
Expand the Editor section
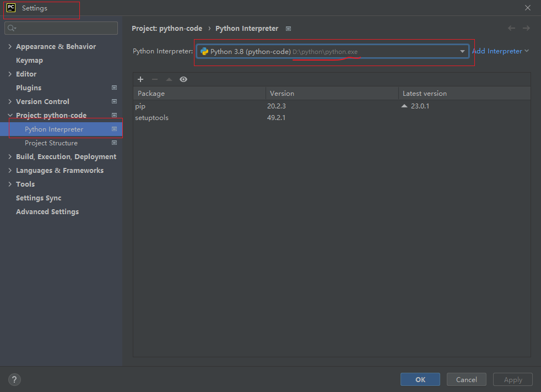tap(10, 74)
